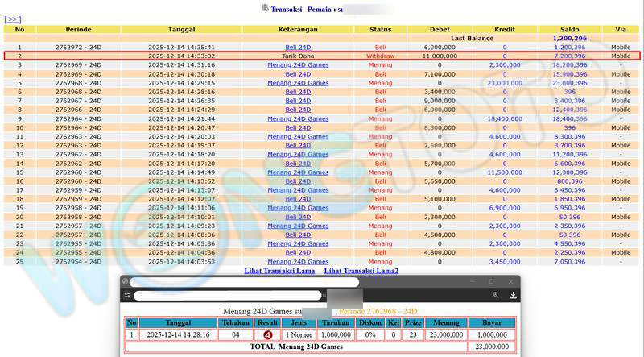Click the Transaksi page icon in header
Screen dimensions: 644x357
266,8
